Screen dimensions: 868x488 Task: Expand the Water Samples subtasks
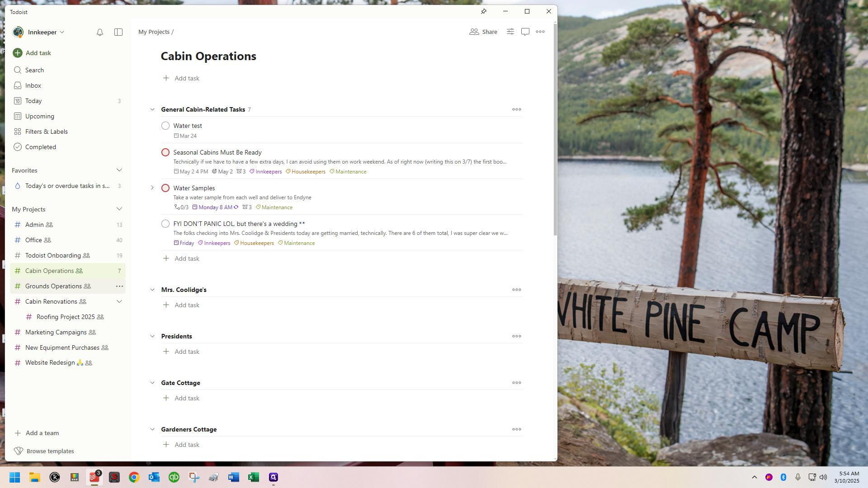[152, 188]
